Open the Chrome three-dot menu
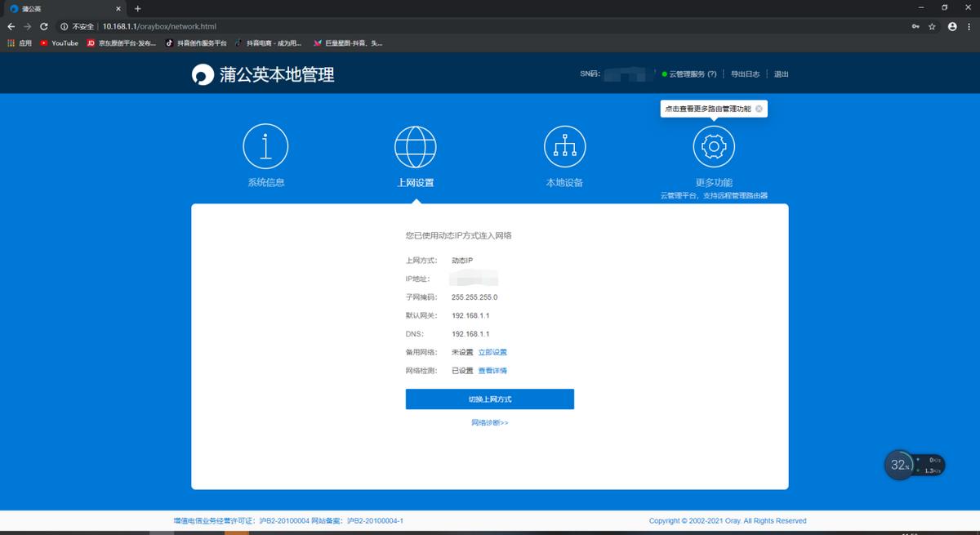Viewport: 980px width, 535px height. click(969, 25)
